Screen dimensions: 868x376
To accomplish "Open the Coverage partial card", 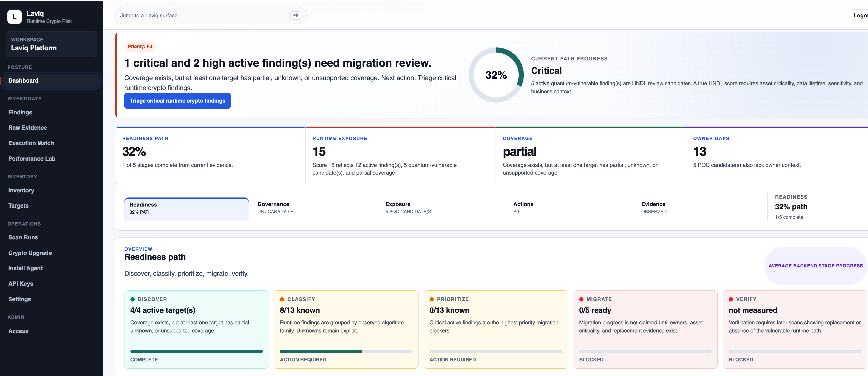I will tap(591, 155).
